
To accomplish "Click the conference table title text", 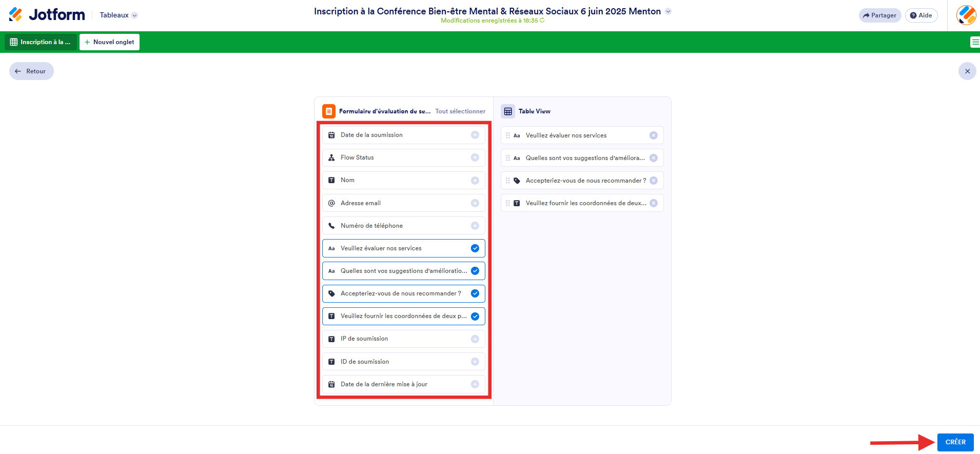I will coord(487,11).
